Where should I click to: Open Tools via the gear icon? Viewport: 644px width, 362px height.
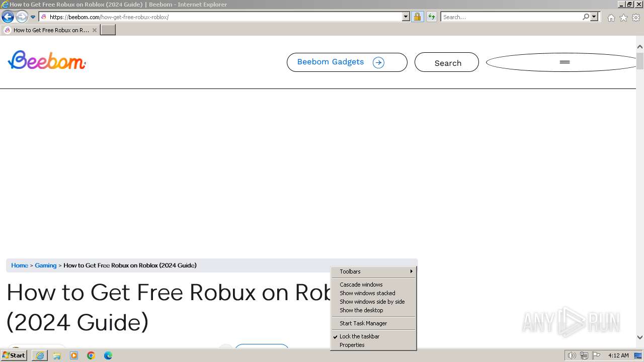[x=636, y=18]
